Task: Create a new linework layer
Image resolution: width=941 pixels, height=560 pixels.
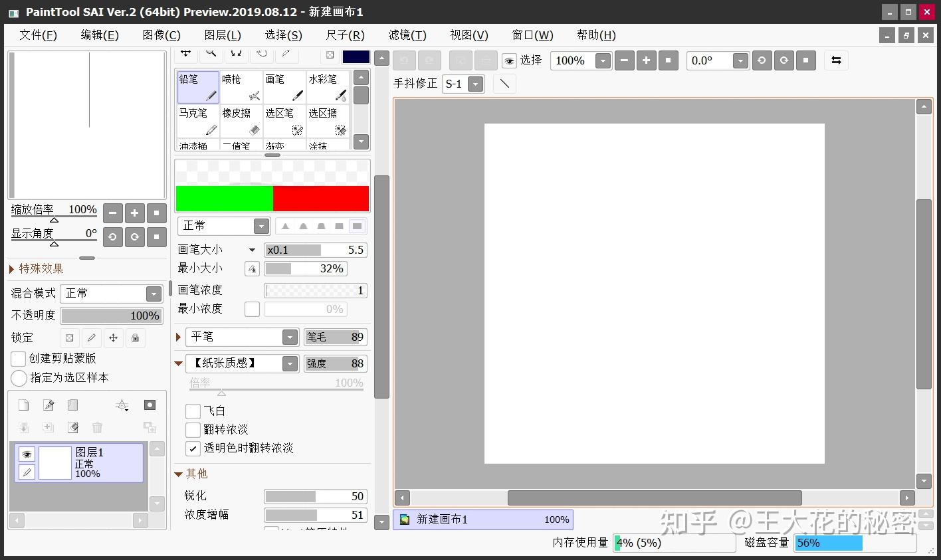Action: (47, 405)
